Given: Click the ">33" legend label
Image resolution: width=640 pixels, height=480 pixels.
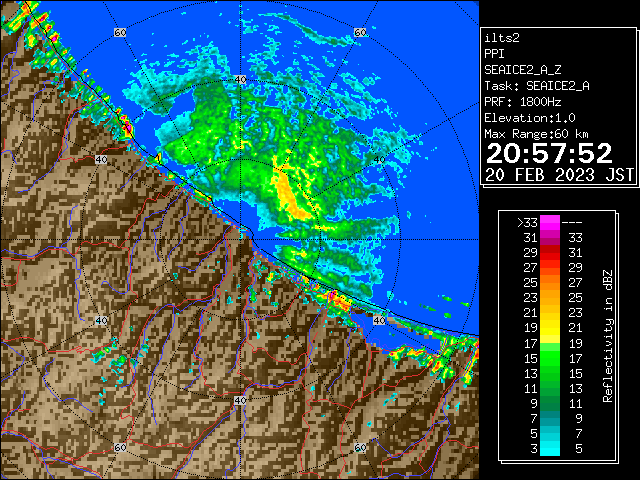Looking at the screenshot, I should point(527,223).
